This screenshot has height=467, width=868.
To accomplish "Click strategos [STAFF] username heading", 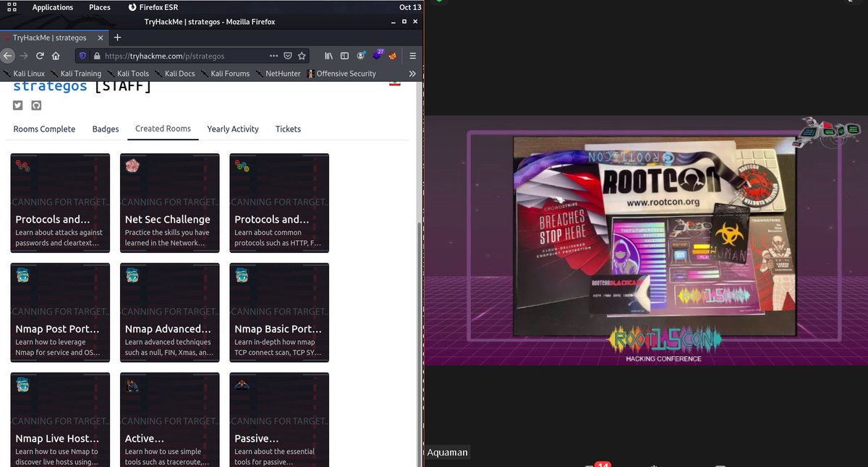I will pyautogui.click(x=82, y=87).
